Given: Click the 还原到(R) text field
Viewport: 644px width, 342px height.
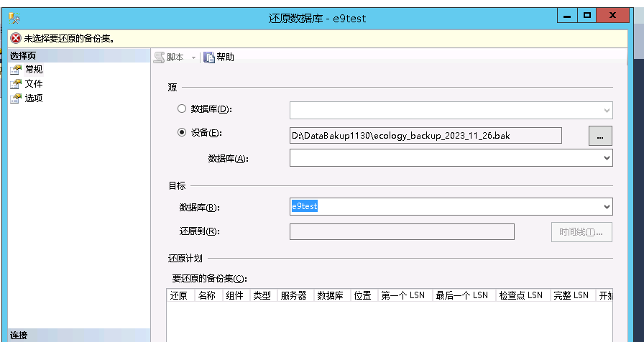Looking at the screenshot, I should click(x=402, y=231).
